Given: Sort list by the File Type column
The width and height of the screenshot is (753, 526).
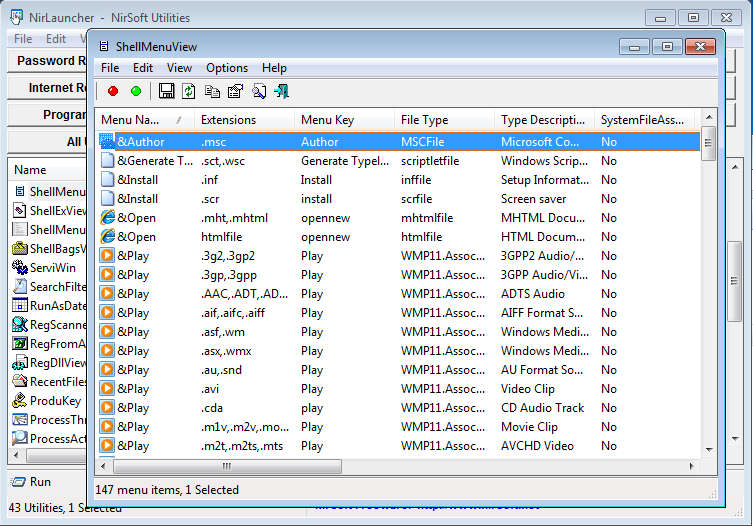Looking at the screenshot, I should [x=424, y=120].
